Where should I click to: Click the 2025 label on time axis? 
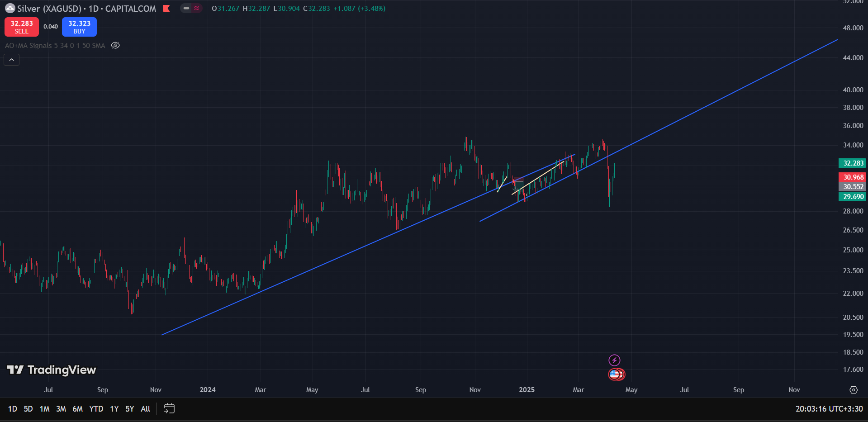tap(526, 390)
